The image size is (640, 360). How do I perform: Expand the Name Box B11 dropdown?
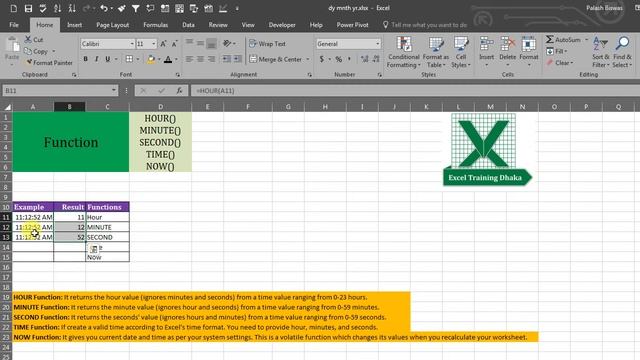coord(114,91)
